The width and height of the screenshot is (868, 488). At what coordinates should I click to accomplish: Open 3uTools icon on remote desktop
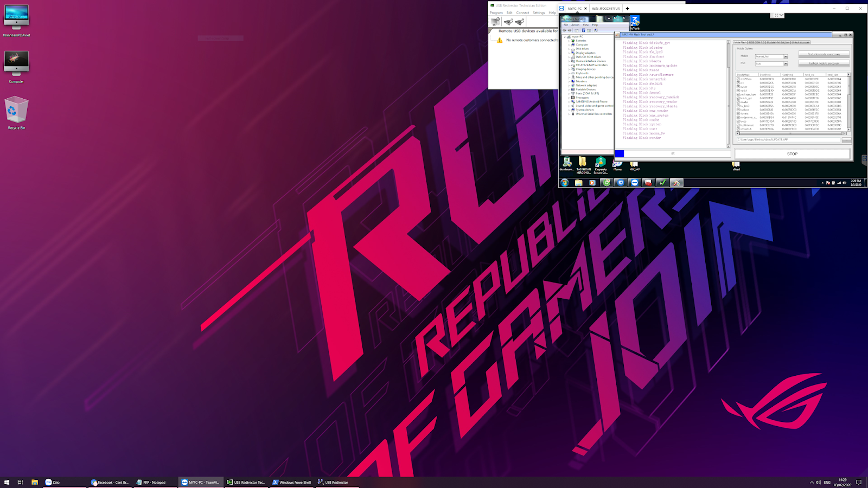click(x=635, y=22)
